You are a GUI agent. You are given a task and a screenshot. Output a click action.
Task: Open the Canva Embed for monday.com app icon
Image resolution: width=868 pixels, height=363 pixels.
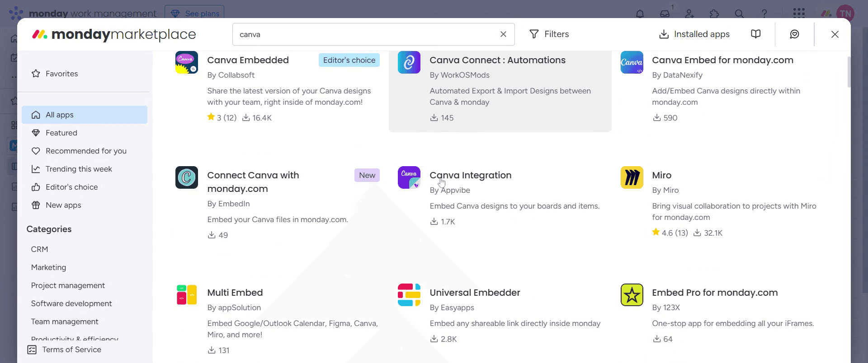pyautogui.click(x=632, y=62)
